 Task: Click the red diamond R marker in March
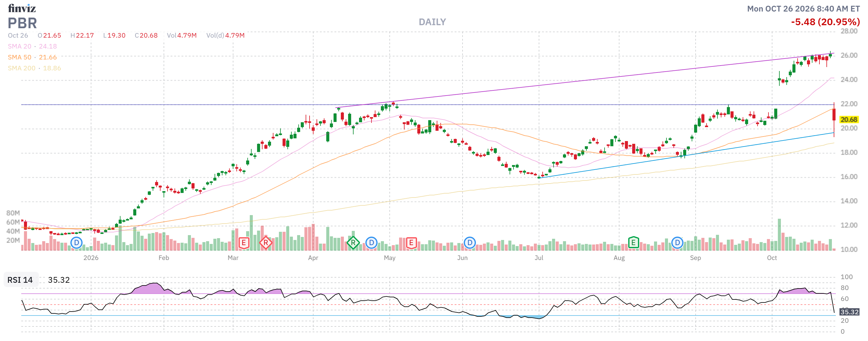pyautogui.click(x=266, y=243)
